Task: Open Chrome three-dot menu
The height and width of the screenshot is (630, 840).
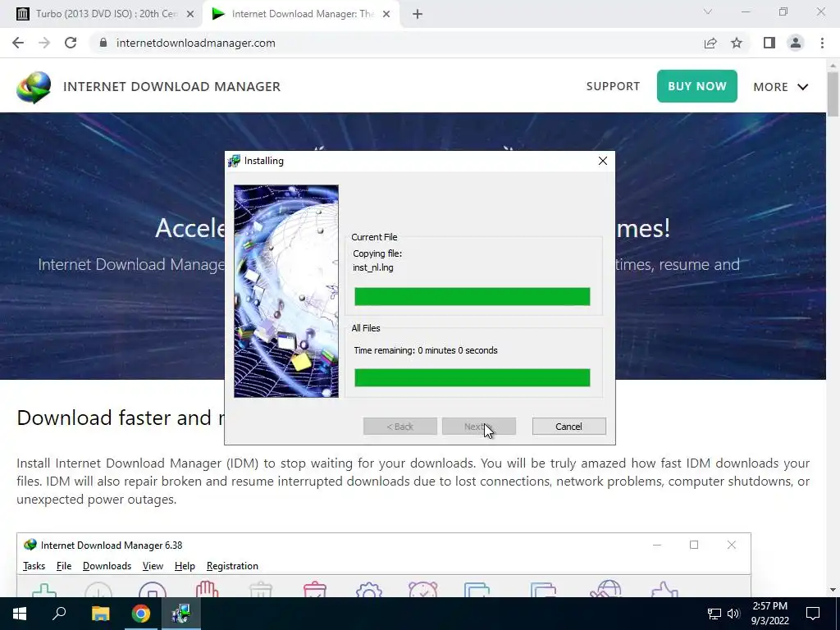Action: point(822,43)
